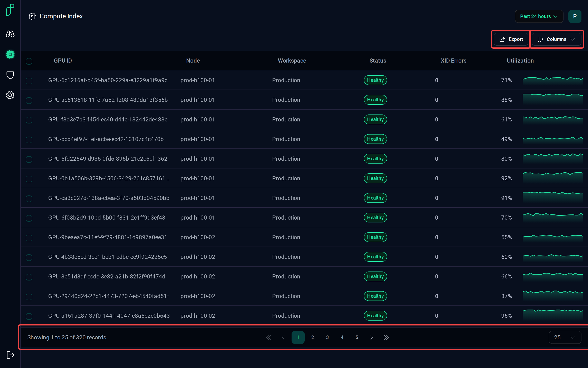Tick the checkbox for GPU-a151a287-37f0-1441-4047-e8a5e2e0b643
Viewport: 588px width, 368px height.
click(29, 316)
